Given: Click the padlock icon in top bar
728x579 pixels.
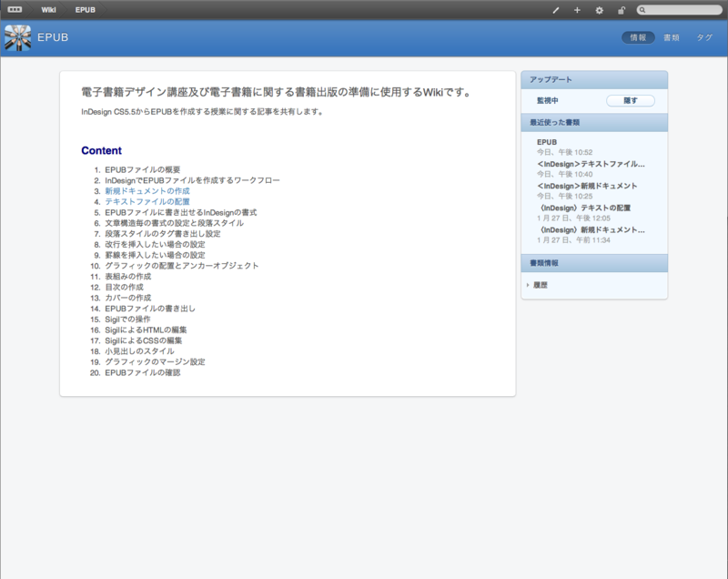Looking at the screenshot, I should click(622, 10).
